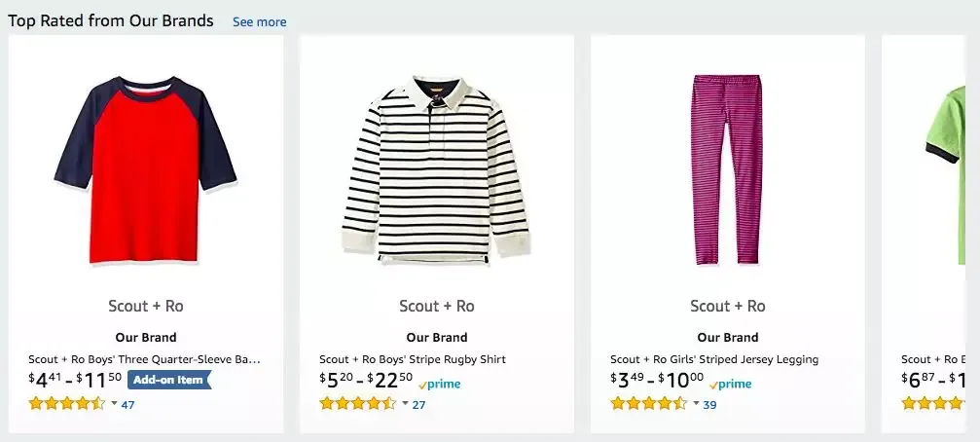Viewport: 980px width, 442px height.
Task: Click star rating of the jersey legging
Action: coord(648,404)
